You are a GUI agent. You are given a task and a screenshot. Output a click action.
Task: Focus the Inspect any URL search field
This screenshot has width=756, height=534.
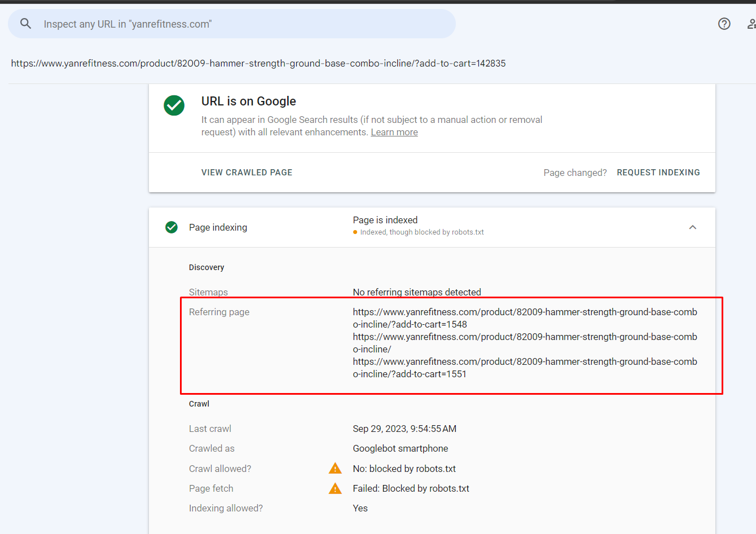(232, 24)
